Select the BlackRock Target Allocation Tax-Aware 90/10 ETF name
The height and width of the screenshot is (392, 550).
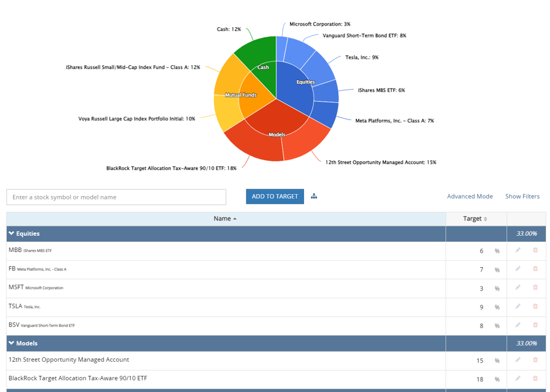(x=78, y=378)
